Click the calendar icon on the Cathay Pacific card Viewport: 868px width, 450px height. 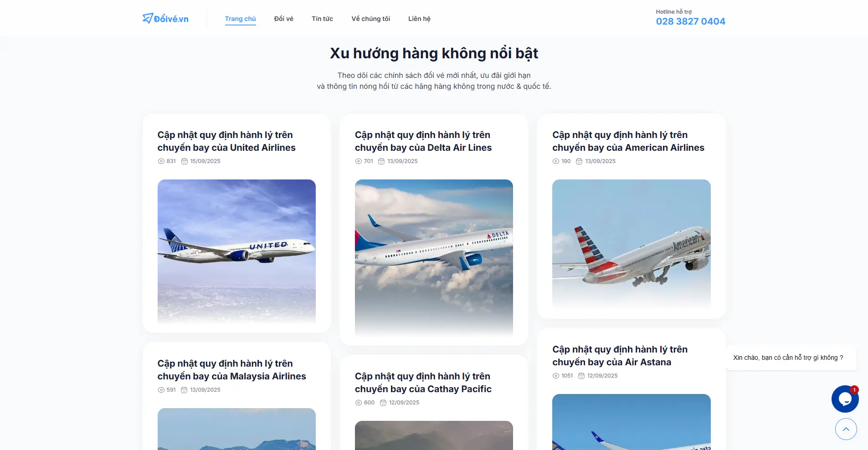coord(383,403)
